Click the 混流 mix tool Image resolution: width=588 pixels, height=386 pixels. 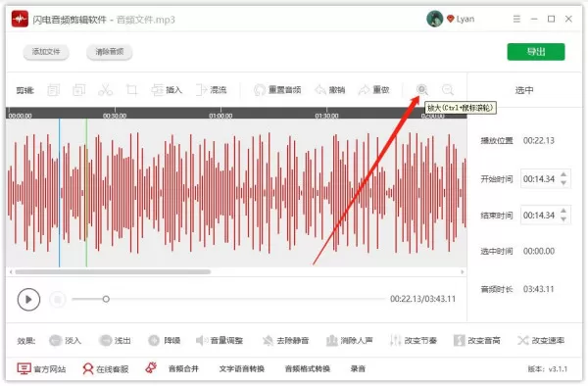(211, 90)
